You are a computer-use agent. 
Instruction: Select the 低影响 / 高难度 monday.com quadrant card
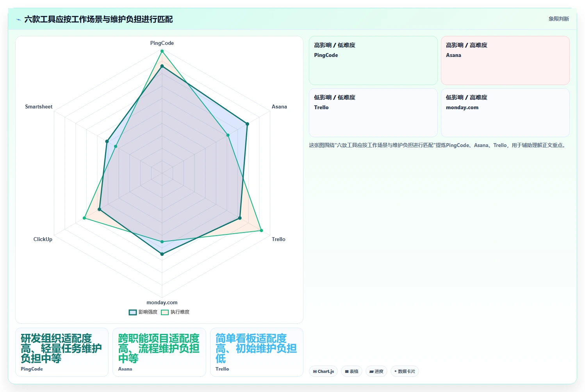point(505,113)
